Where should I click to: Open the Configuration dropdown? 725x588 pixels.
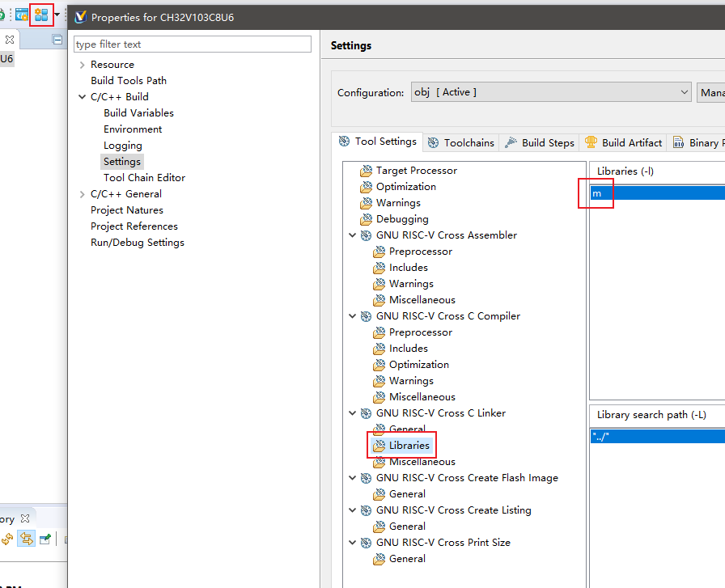[x=551, y=92]
